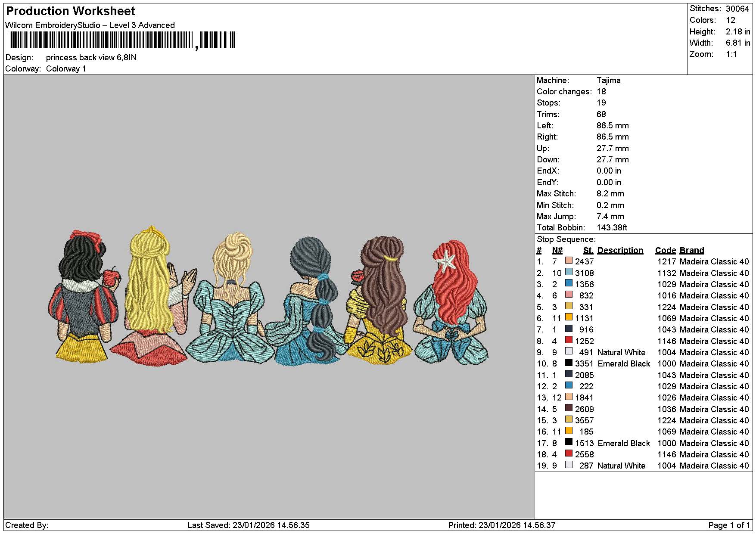Select thread code 1036 in stop sequence
This screenshot has width=756, height=534.
tap(667, 409)
